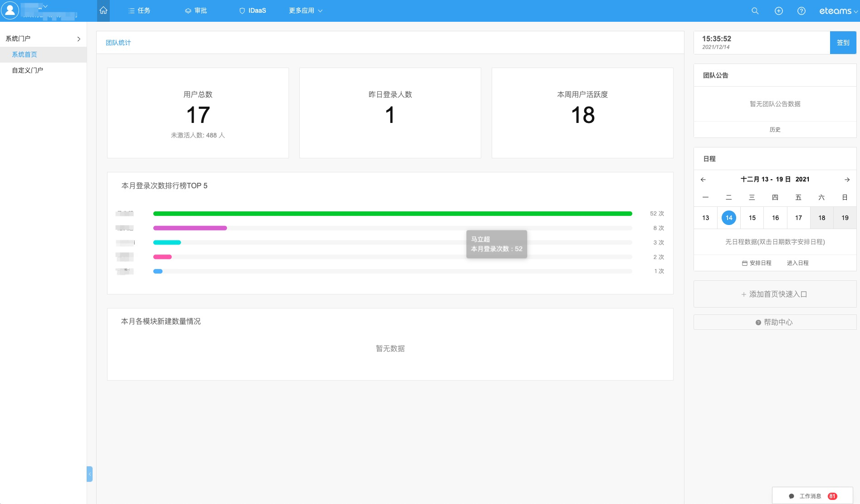
Task: Click the 81 unread messages badge
Action: pos(832,496)
